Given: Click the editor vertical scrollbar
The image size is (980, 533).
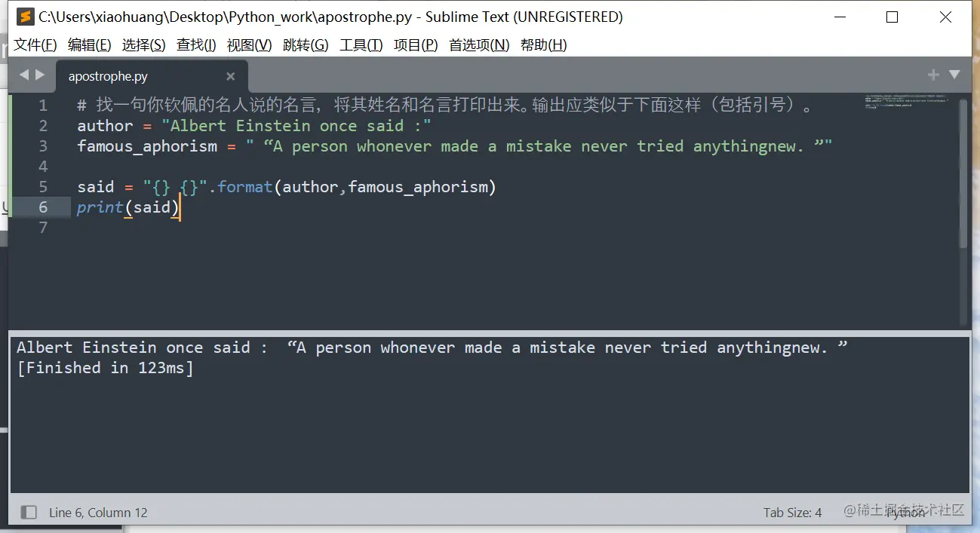Looking at the screenshot, I should click(963, 173).
